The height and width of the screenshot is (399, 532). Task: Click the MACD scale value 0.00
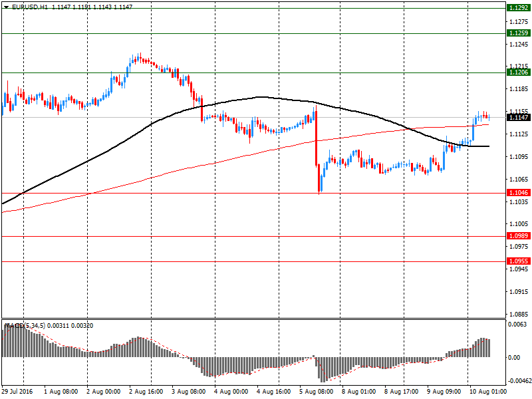pyautogui.click(x=514, y=357)
